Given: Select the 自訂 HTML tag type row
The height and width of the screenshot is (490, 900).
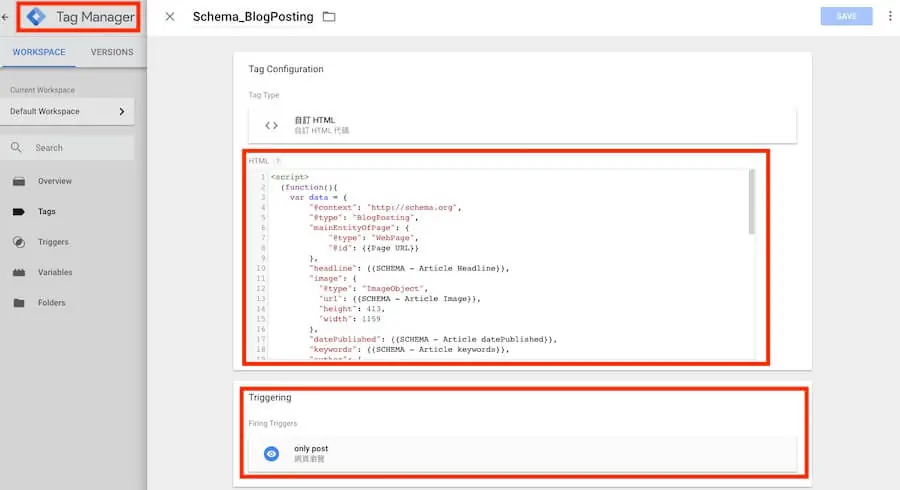Looking at the screenshot, I should pyautogui.click(x=522, y=125).
